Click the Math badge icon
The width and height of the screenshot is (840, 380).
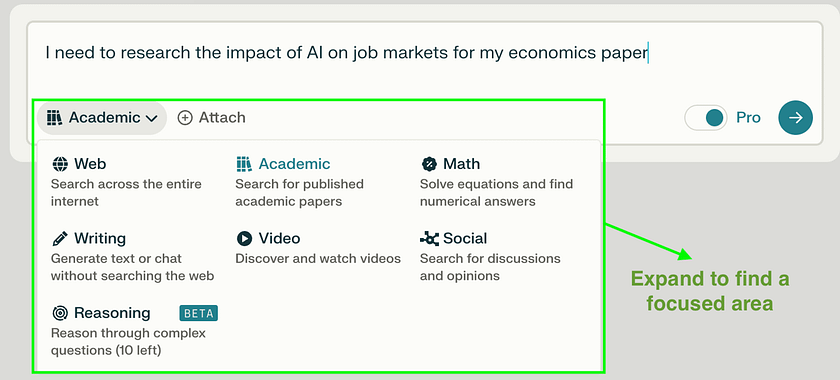[429, 164]
